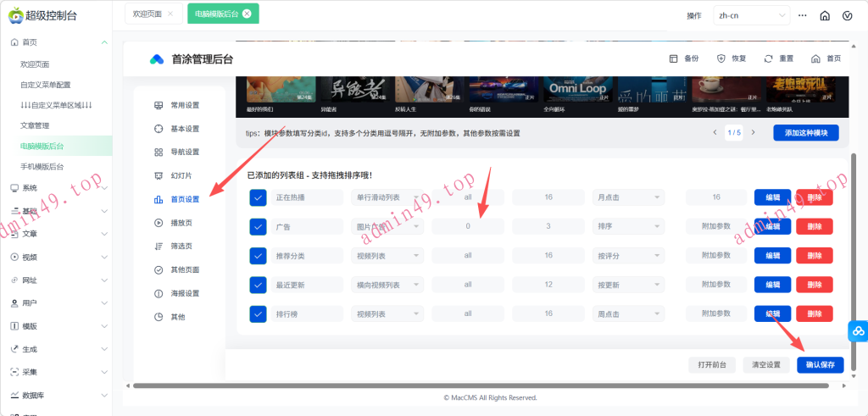Viewport: 868px width, 416px height.
Task: Click the home icon in top-right header
Action: click(825, 15)
